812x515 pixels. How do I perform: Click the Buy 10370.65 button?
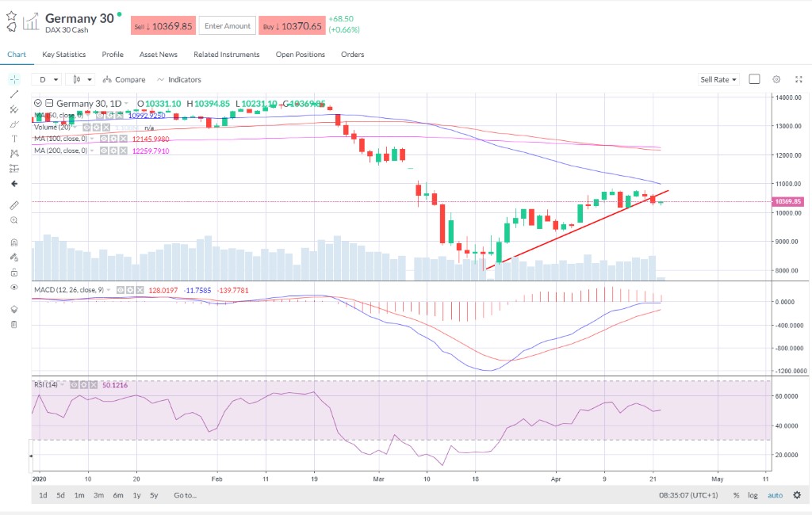coord(291,26)
